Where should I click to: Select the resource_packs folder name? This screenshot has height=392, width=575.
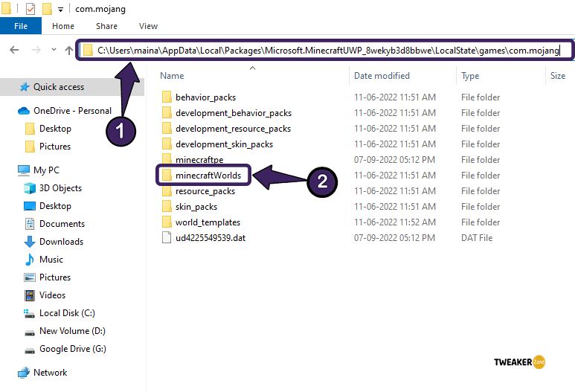point(205,191)
